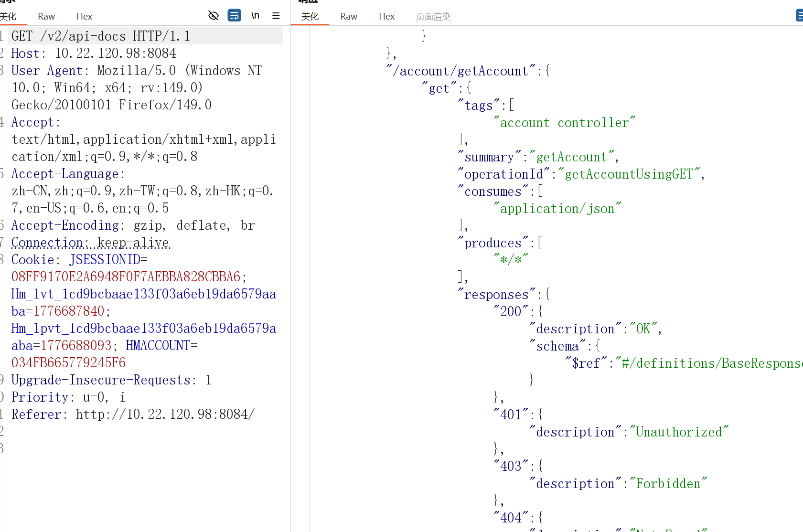Click the "account-controller" tag value
Image resolution: width=803 pixels, height=532 pixels.
point(565,122)
